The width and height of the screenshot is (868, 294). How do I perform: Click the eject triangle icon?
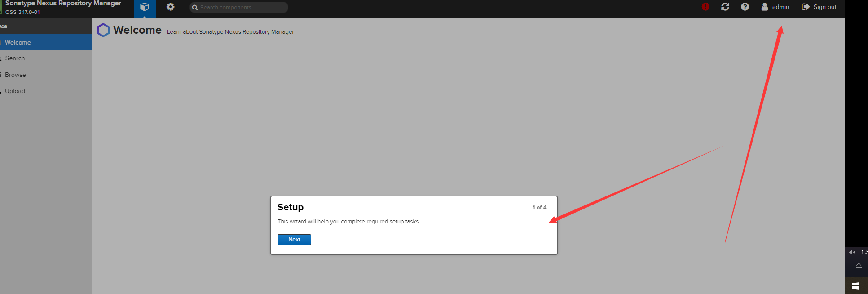tap(859, 265)
